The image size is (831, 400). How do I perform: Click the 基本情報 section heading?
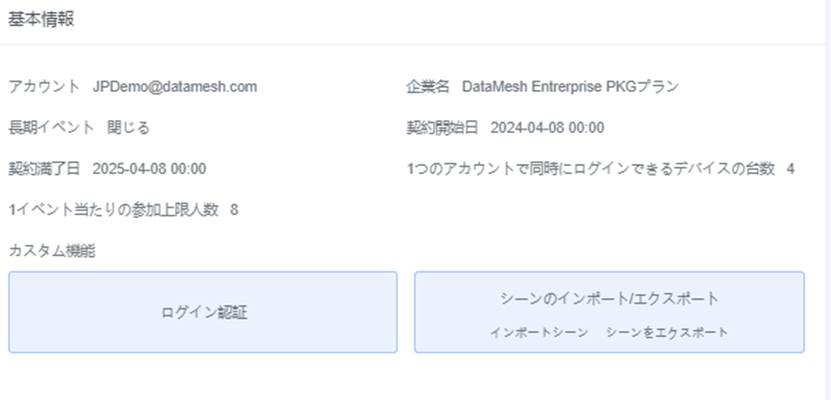tap(41, 20)
